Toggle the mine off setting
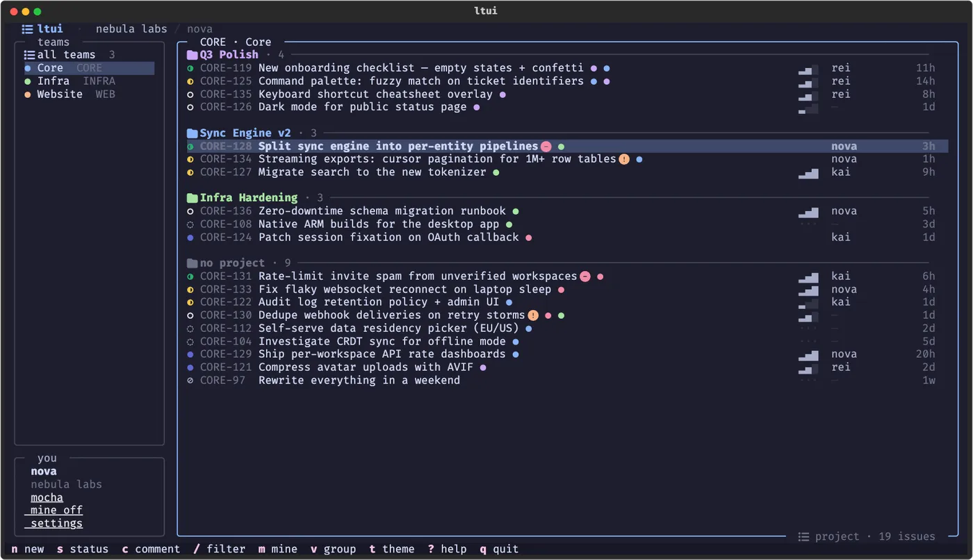The image size is (973, 560). click(x=54, y=510)
